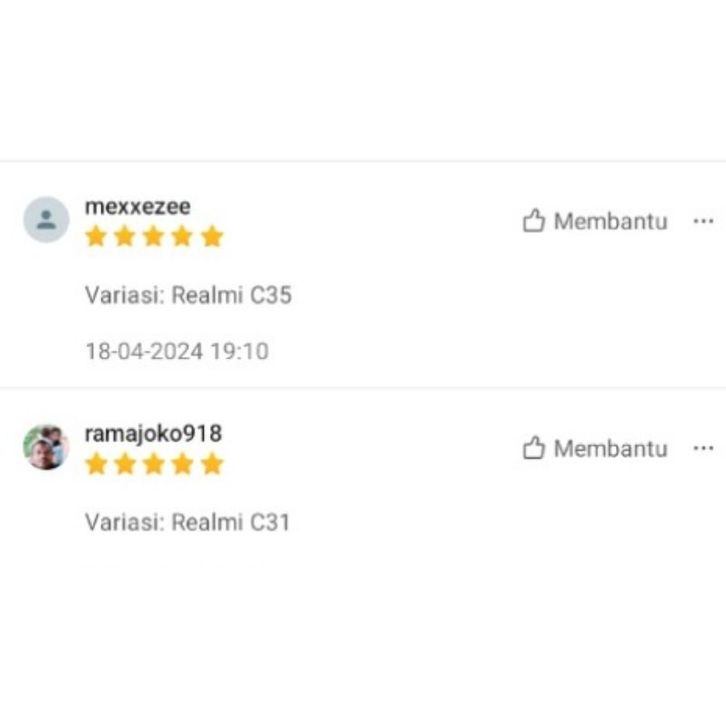
Task: Click third star in ramajoko918's rating
Action: tap(154, 464)
